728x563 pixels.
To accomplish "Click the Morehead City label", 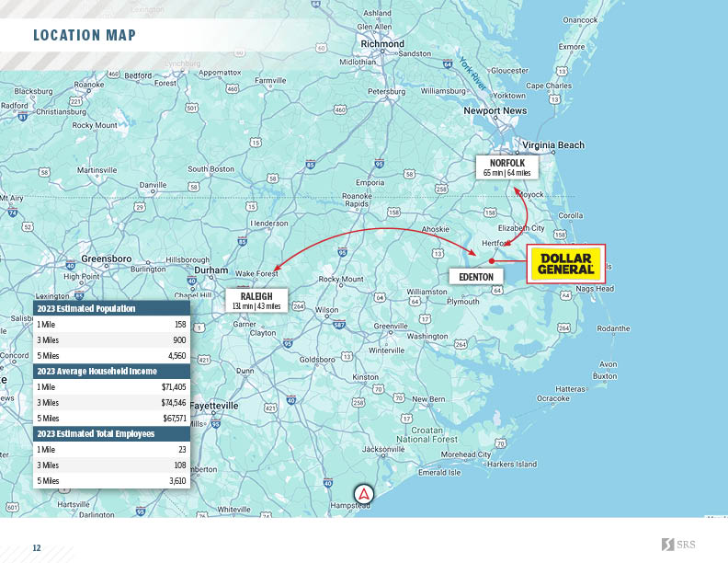I will 466,454.
